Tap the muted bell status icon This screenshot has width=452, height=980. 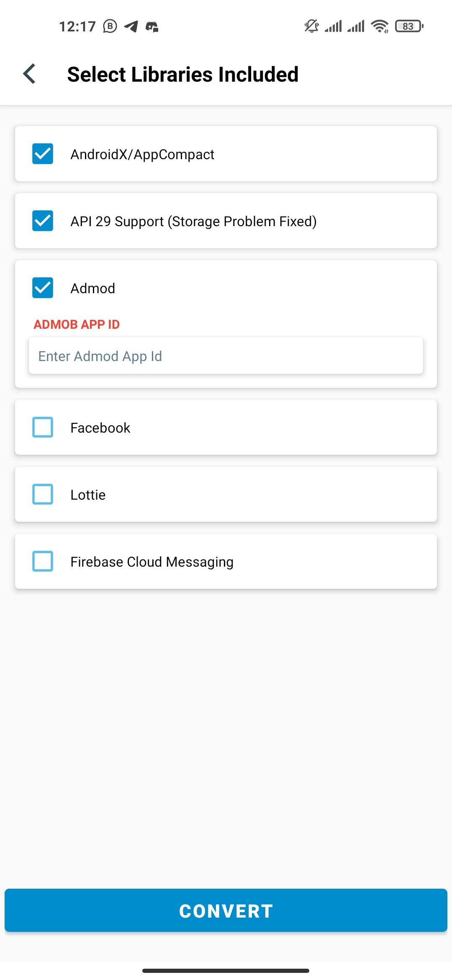coord(311,26)
